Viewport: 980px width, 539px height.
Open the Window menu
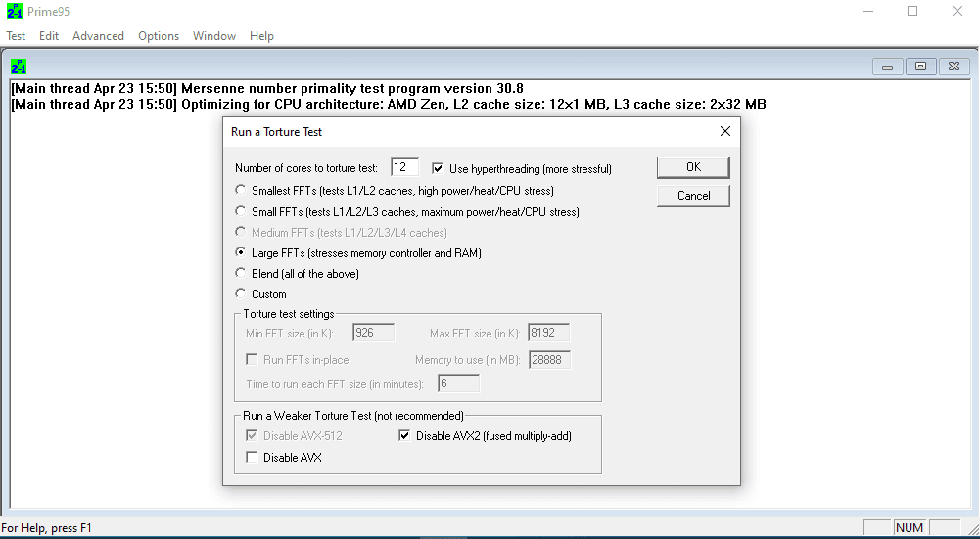click(x=214, y=36)
